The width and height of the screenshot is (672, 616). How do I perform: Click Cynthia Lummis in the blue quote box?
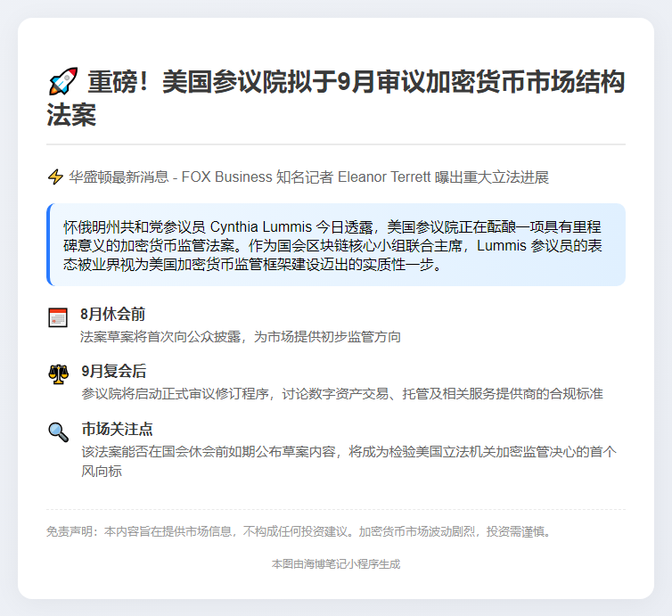point(261,226)
